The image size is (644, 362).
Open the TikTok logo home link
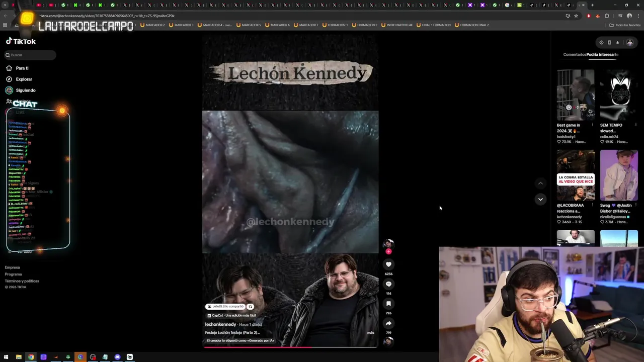point(21,41)
